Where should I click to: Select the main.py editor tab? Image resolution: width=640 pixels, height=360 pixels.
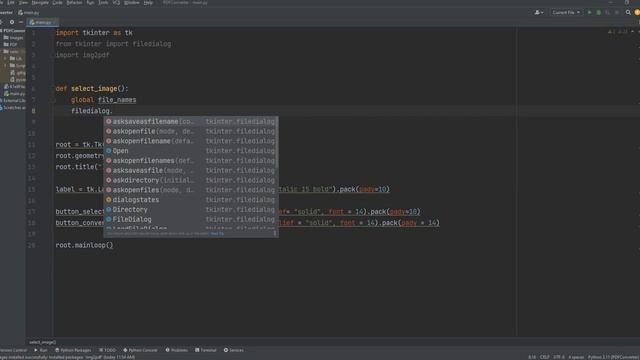(x=42, y=22)
